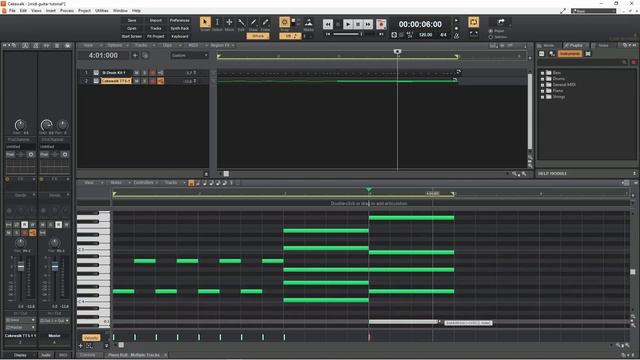Rewind to start with transport button
The height and width of the screenshot is (360, 640).
(328, 24)
